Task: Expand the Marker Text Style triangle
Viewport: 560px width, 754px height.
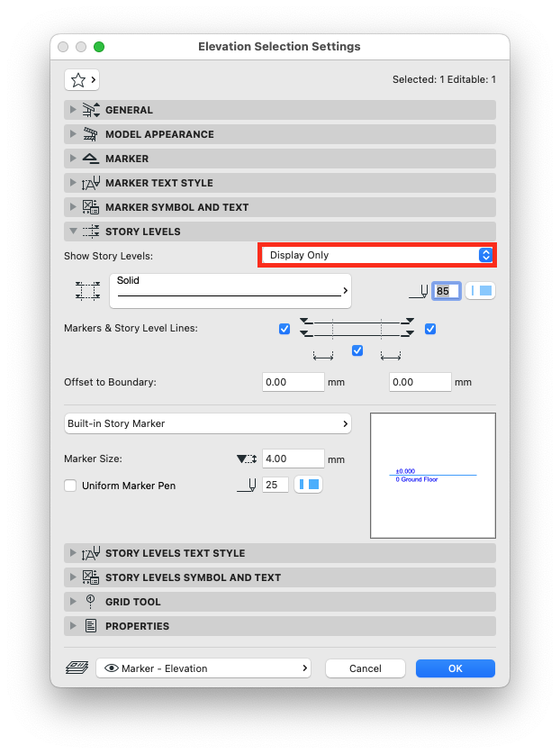Action: tap(73, 182)
